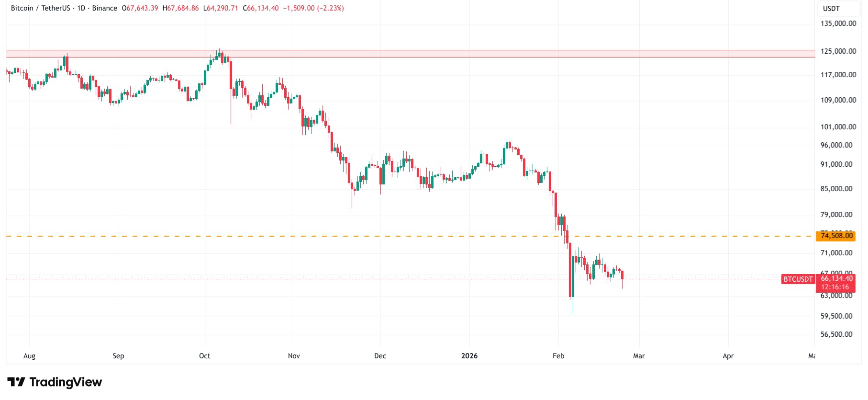Select the orange 74,508.00 price label

836,236
